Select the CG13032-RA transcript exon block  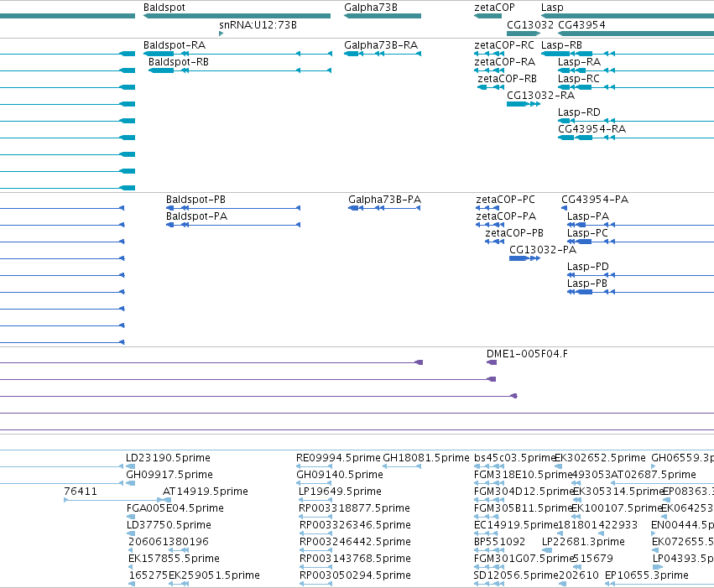[517, 104]
